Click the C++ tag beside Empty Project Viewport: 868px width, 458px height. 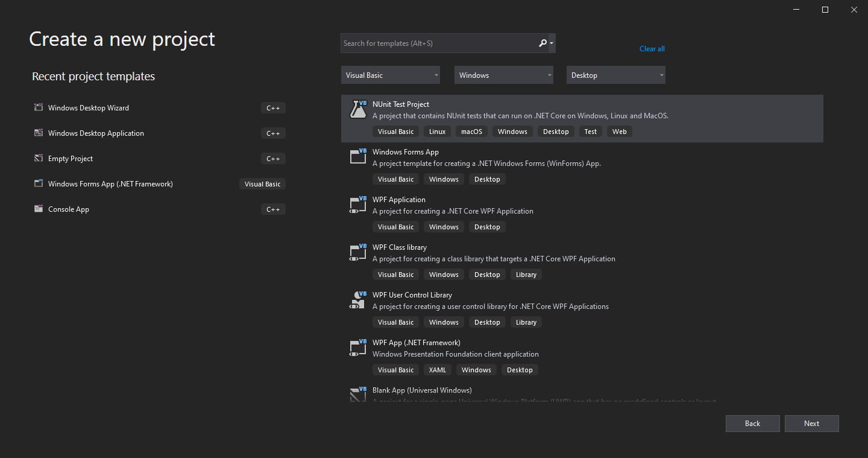[x=274, y=159]
